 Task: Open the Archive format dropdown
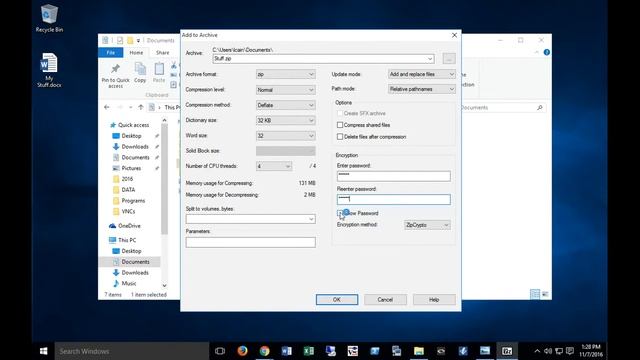286,74
